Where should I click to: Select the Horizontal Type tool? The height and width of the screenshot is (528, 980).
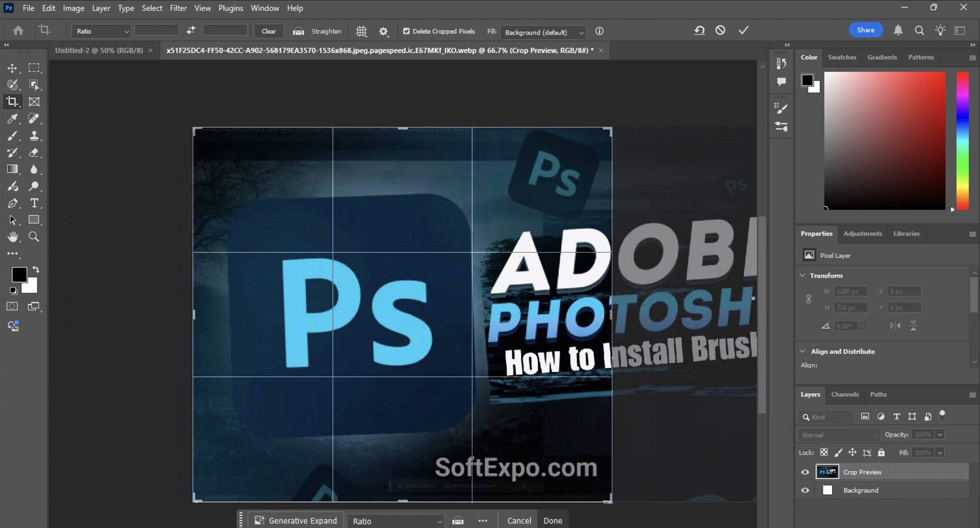click(34, 203)
